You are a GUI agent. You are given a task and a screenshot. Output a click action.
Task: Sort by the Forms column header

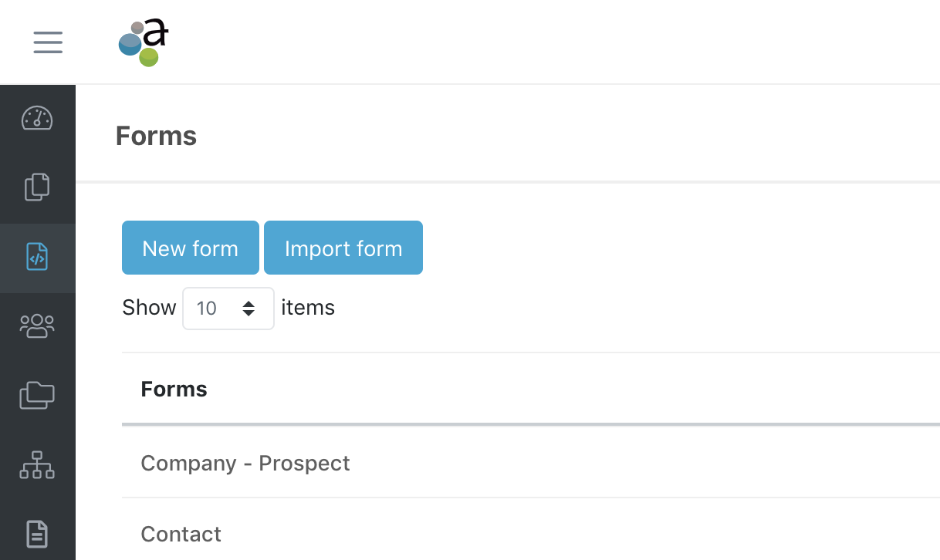174,389
